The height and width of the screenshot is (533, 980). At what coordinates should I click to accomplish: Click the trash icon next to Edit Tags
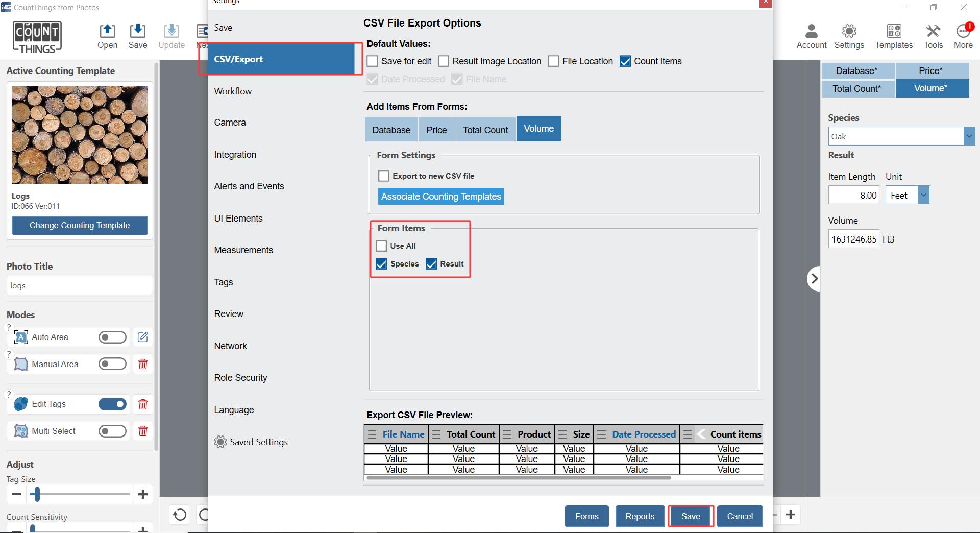pyautogui.click(x=143, y=404)
